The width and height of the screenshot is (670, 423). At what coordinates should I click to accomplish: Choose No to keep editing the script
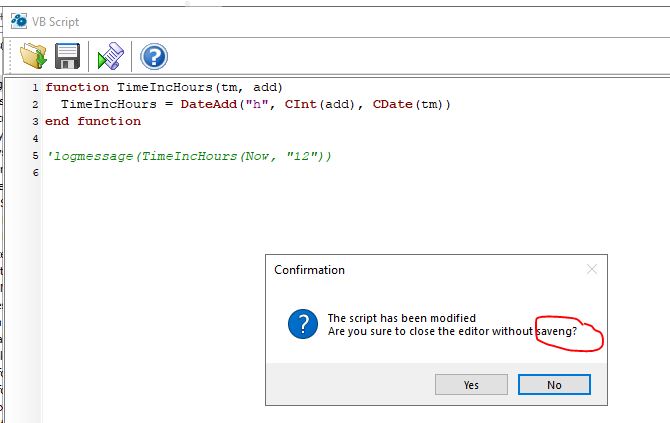point(554,385)
